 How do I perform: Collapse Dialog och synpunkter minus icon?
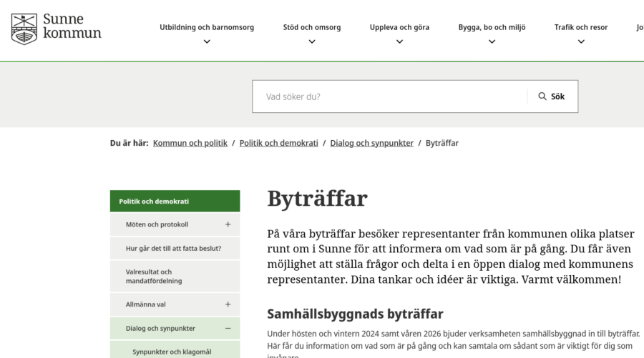pos(228,329)
